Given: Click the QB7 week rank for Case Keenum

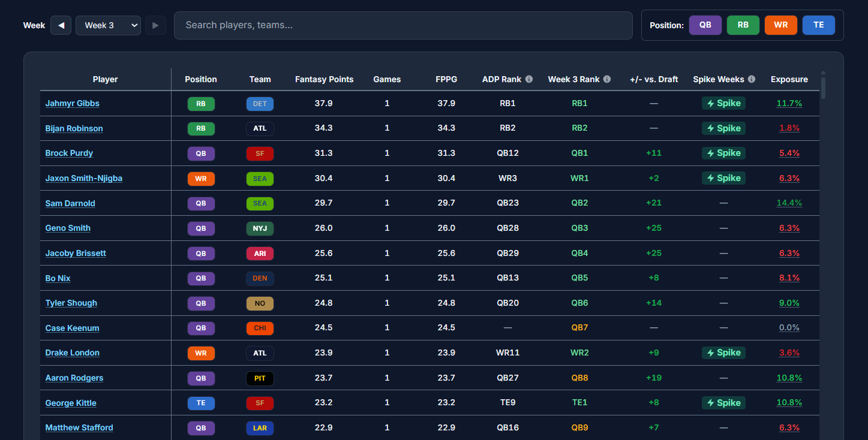Looking at the screenshot, I should (x=579, y=328).
